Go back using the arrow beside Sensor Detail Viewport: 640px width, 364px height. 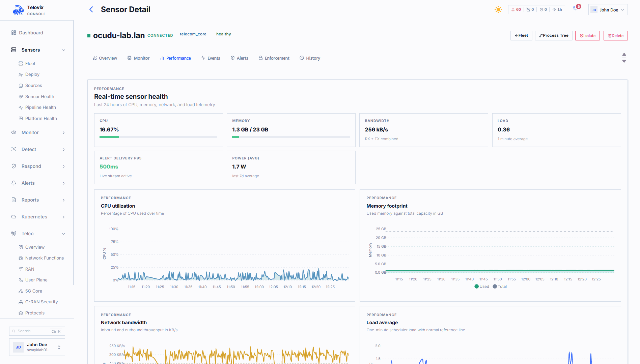(91, 9)
